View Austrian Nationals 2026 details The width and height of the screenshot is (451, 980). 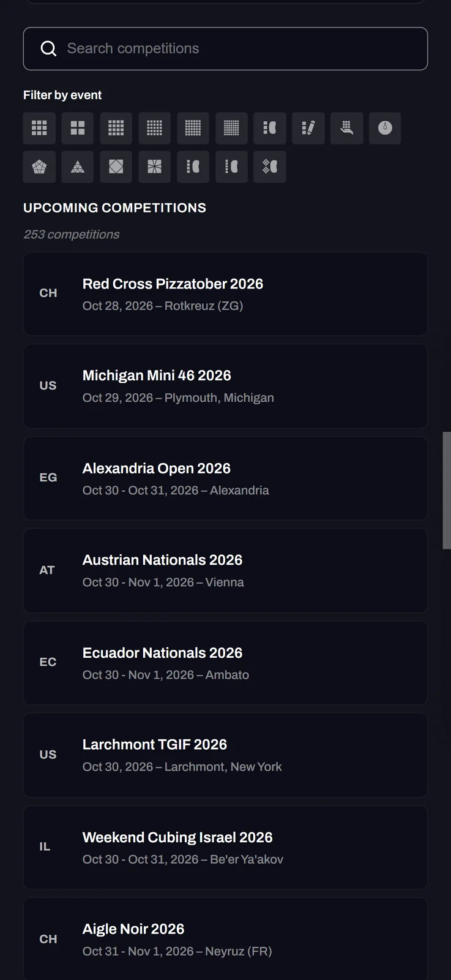225,571
